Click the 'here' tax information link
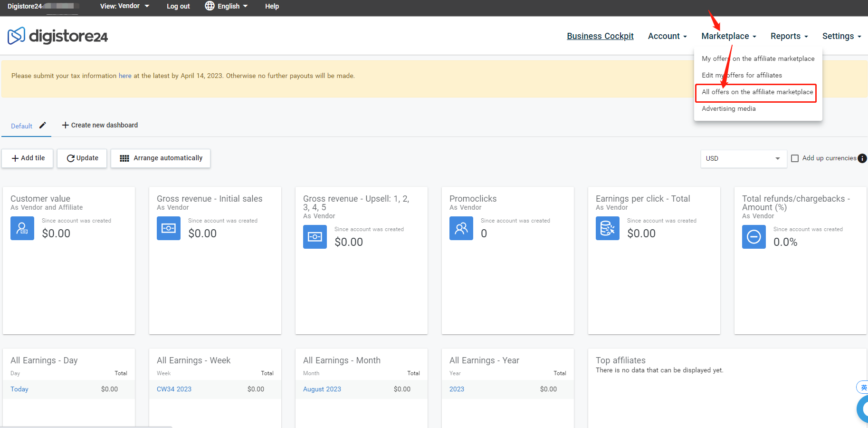Image resolution: width=868 pixels, height=428 pixels. point(125,76)
